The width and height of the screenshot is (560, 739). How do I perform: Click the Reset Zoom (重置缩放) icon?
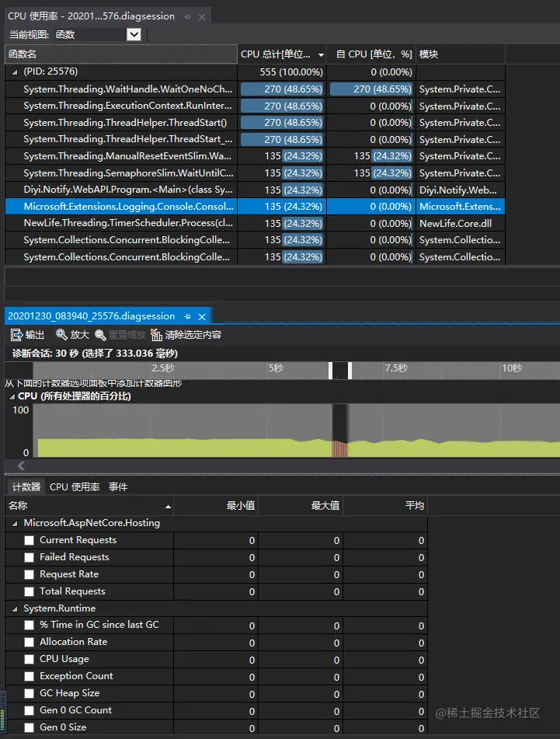(100, 335)
